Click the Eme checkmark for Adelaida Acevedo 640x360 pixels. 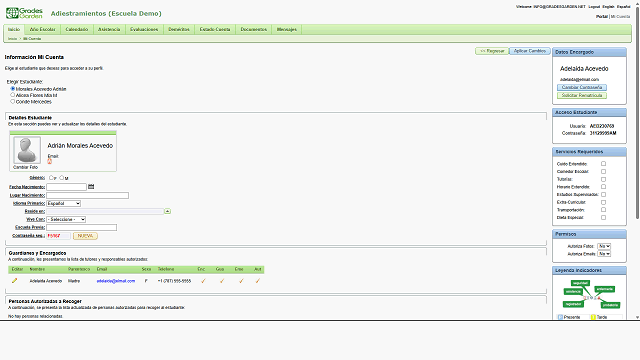click(241, 281)
